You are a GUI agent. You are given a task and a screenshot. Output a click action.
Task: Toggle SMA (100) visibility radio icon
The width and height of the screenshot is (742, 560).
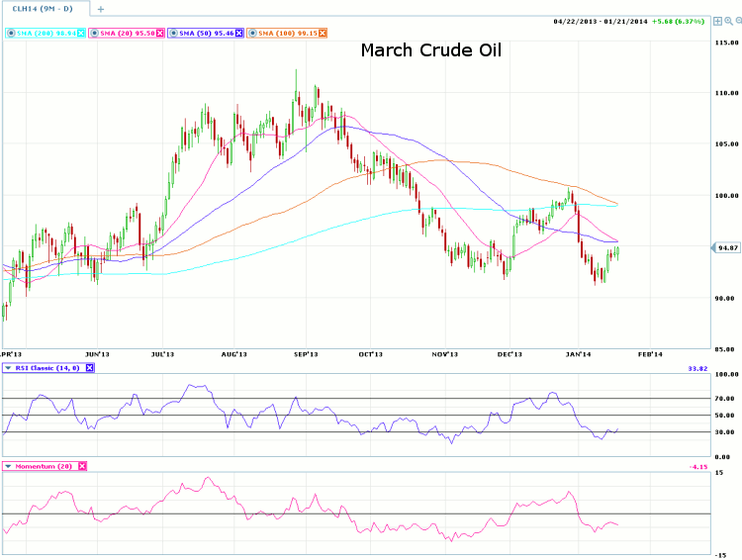pyautogui.click(x=252, y=34)
